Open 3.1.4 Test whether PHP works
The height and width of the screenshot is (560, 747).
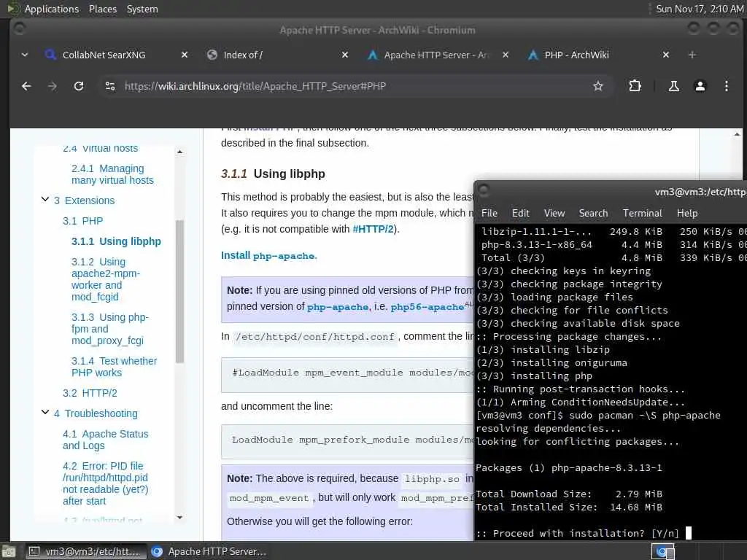tap(115, 367)
